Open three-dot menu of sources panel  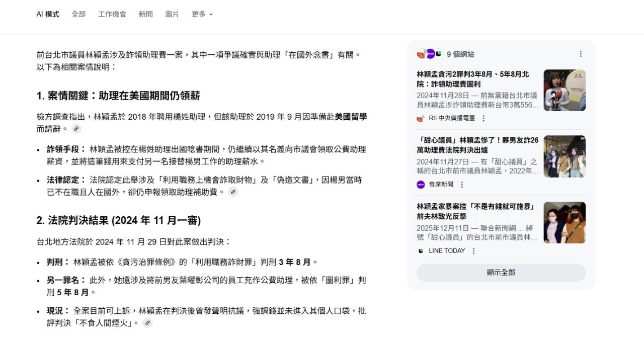[581, 54]
